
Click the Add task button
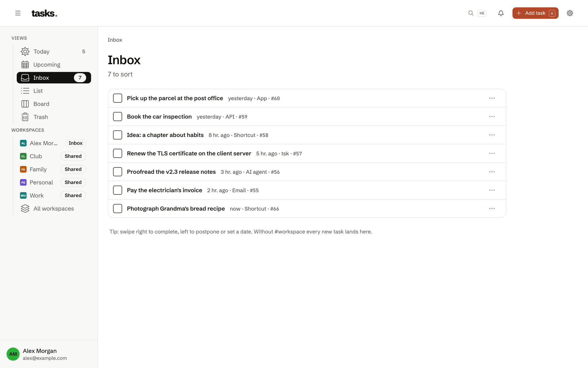pyautogui.click(x=535, y=13)
